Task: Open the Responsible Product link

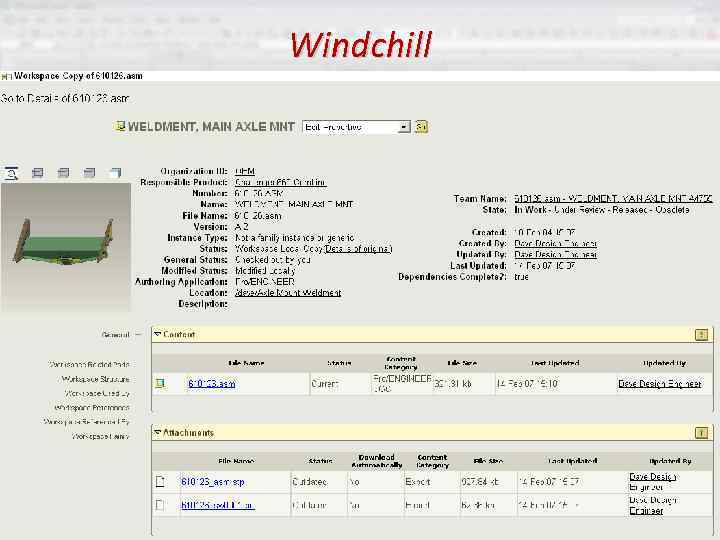Action: [281, 182]
